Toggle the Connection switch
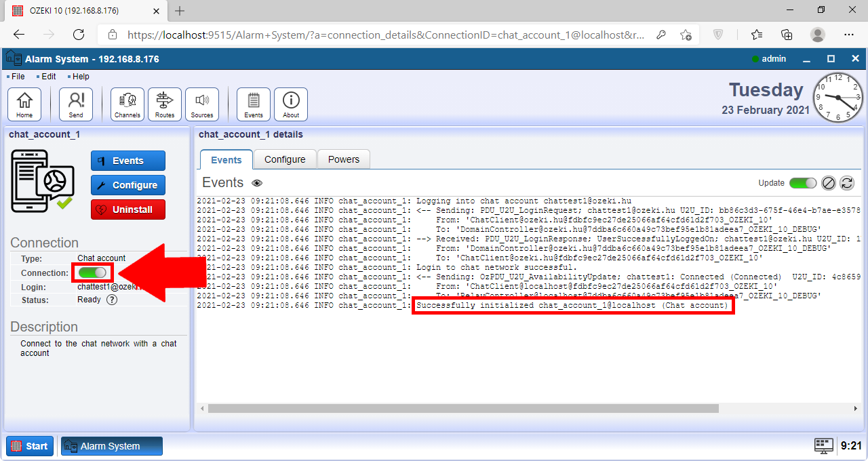This screenshot has width=868, height=461. [92, 273]
